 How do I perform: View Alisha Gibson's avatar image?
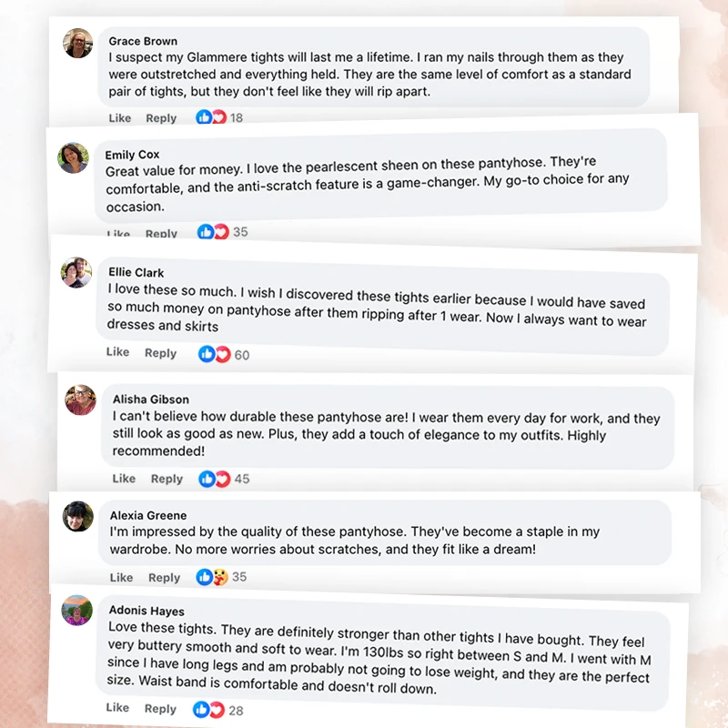tap(80, 399)
